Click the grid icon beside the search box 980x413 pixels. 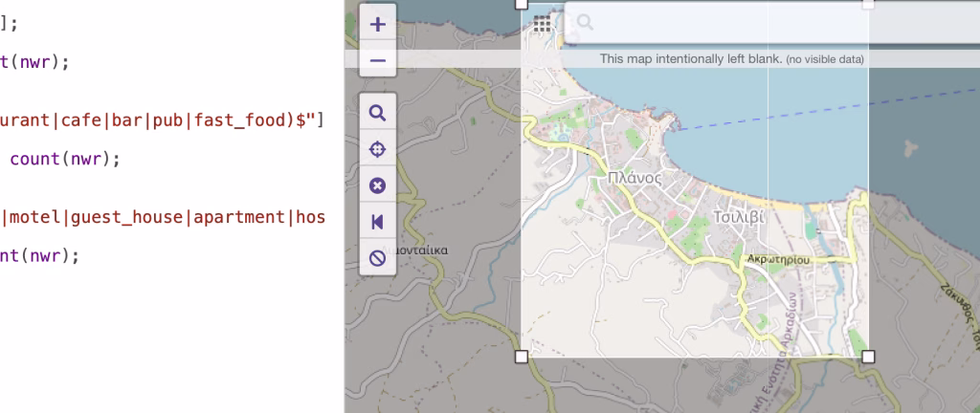pyautogui.click(x=543, y=24)
